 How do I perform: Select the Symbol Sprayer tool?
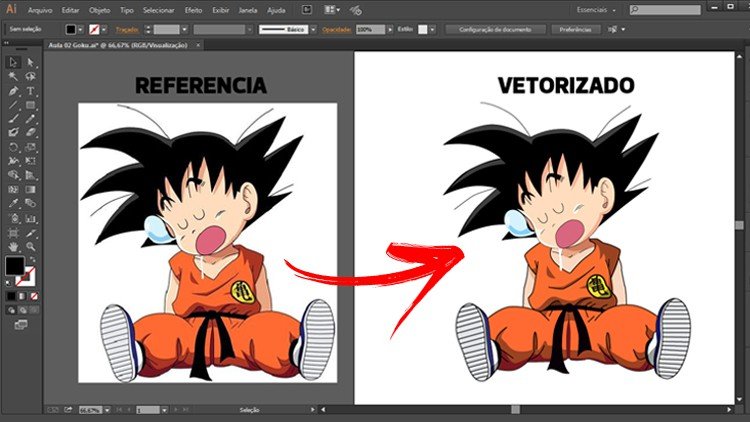(x=13, y=219)
